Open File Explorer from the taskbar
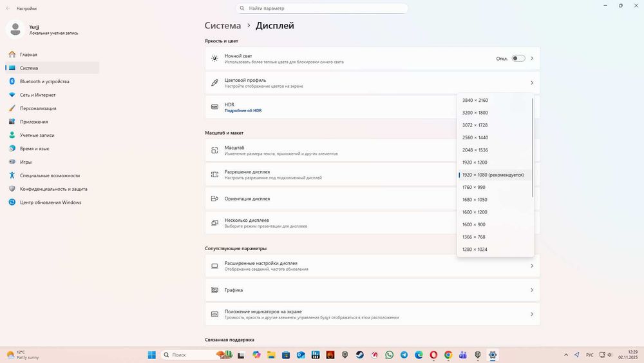This screenshot has width=644, height=363. 271,355
